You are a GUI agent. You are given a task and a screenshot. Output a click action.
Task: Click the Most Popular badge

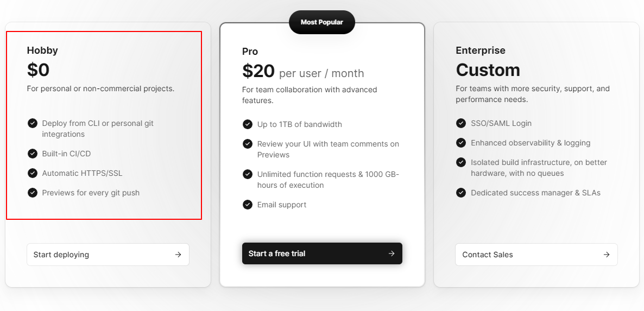click(322, 22)
